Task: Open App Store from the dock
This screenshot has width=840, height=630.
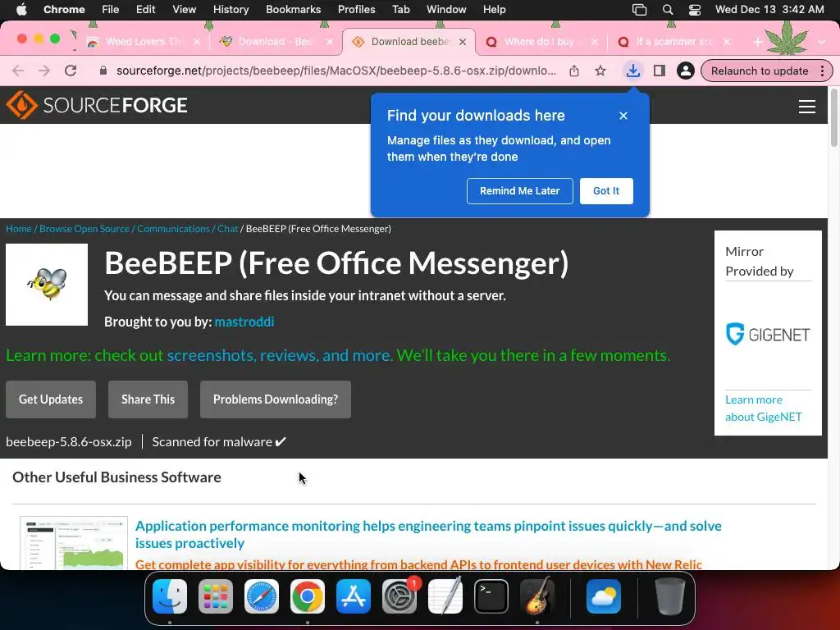Action: pyautogui.click(x=354, y=596)
